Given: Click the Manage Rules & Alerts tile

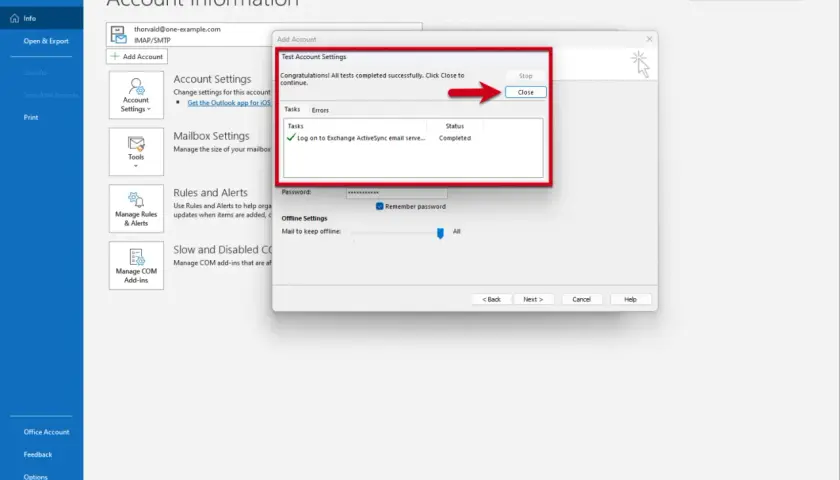Looking at the screenshot, I should (x=136, y=208).
